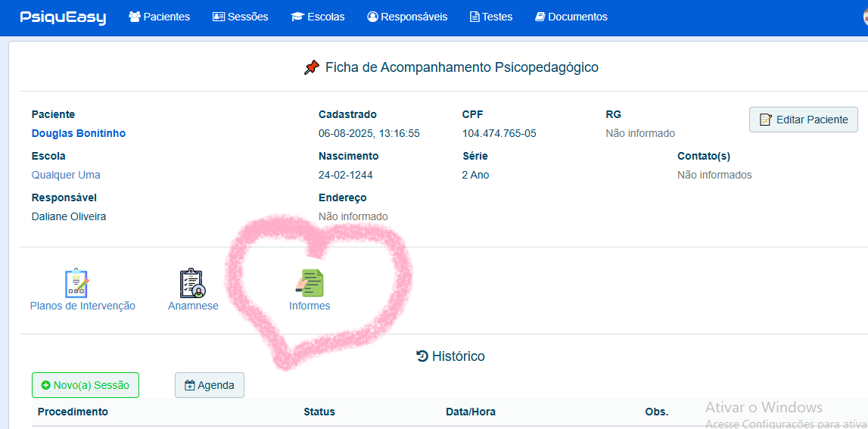Click the Novo(a) Sessão button

[x=86, y=385]
